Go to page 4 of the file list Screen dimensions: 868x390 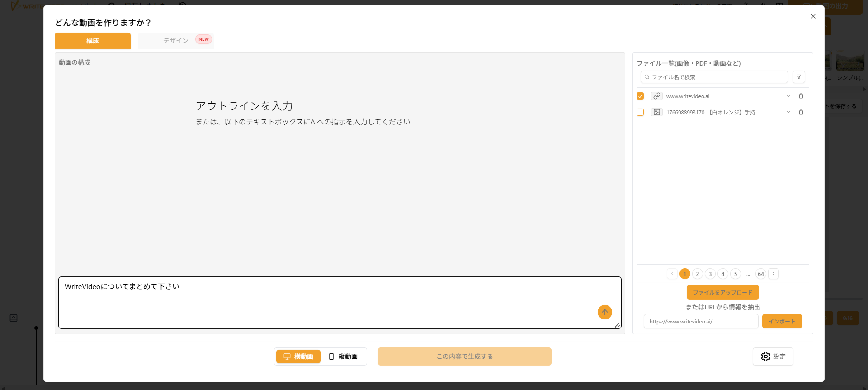point(723,274)
